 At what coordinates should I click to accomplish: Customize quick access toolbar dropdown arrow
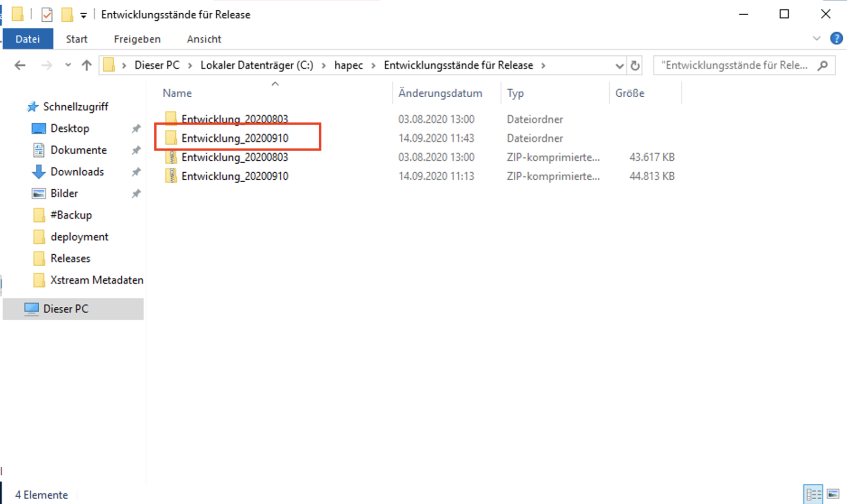tap(84, 16)
